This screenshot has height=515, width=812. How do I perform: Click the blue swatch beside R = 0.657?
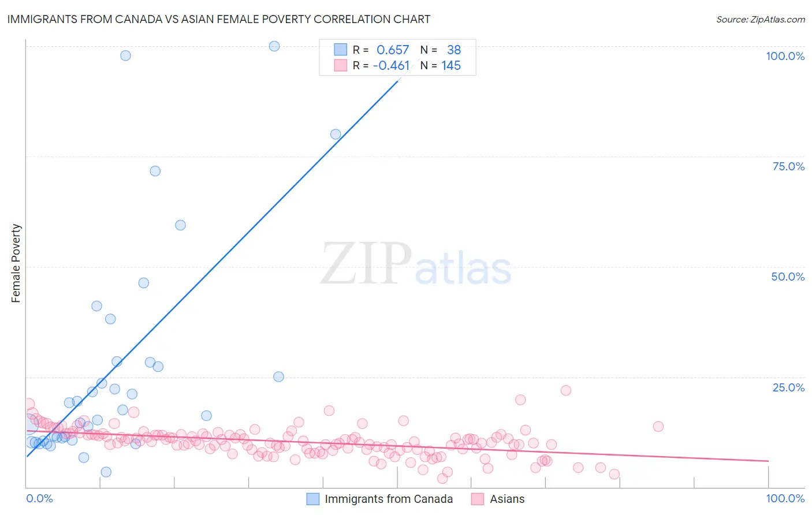coord(341,50)
